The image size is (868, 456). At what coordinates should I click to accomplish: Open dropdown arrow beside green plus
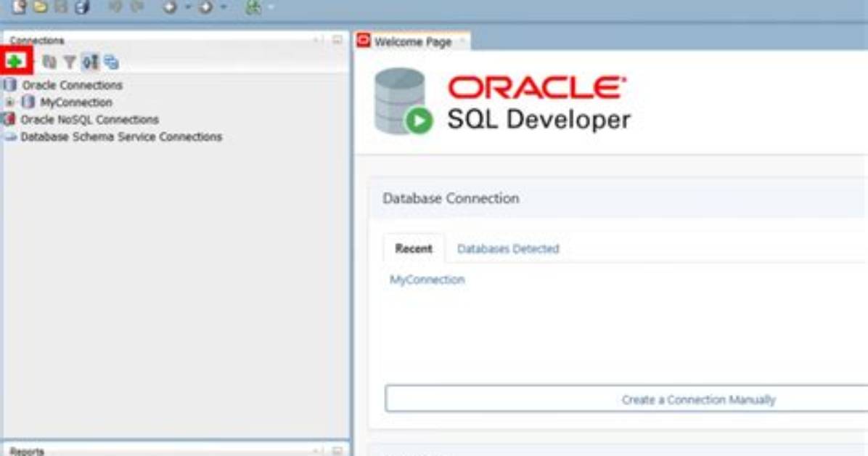[x=33, y=62]
